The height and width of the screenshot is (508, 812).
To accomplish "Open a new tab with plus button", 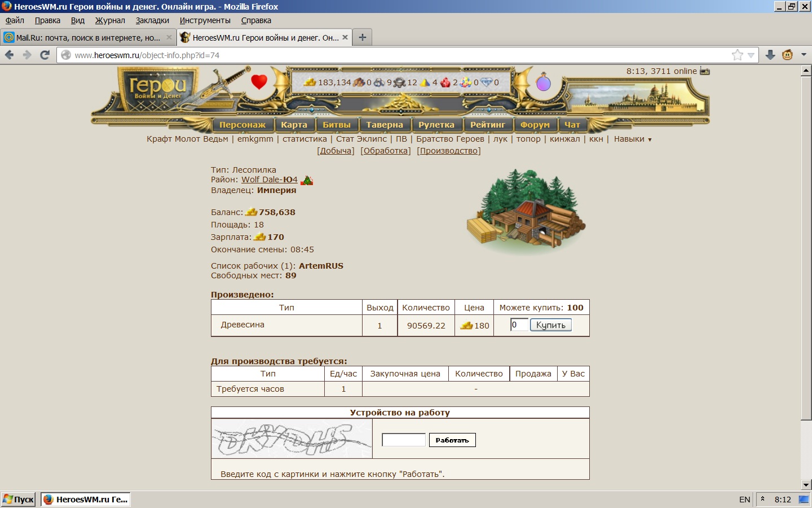I will (363, 37).
